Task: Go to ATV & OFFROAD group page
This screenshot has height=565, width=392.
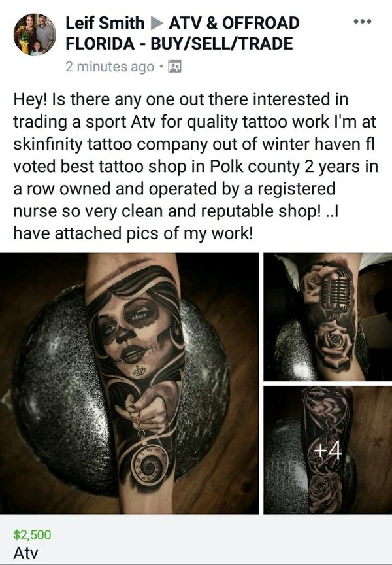Action: [x=234, y=23]
